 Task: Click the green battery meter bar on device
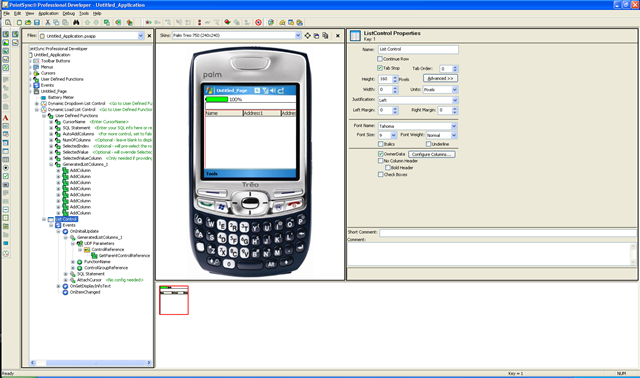[217, 99]
